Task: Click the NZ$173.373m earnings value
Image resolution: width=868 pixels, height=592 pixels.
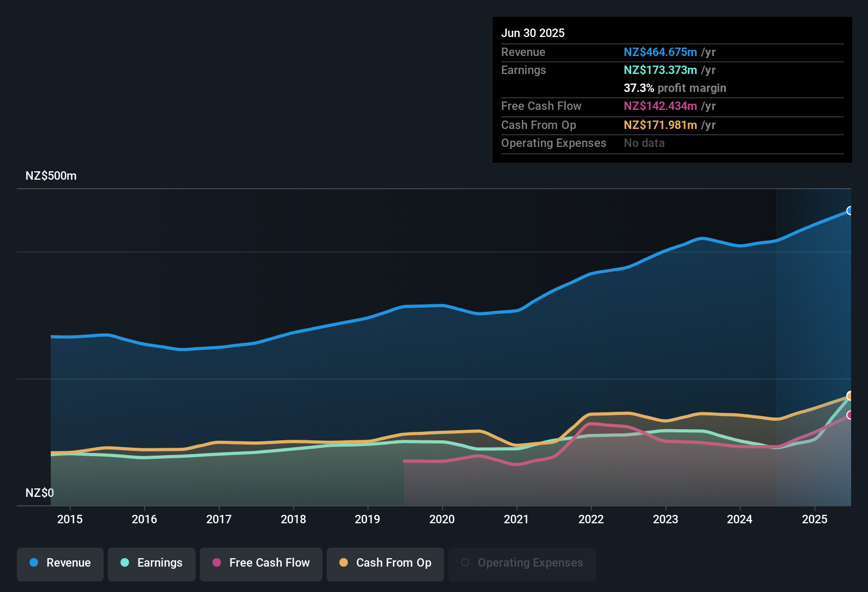Action: (659, 70)
